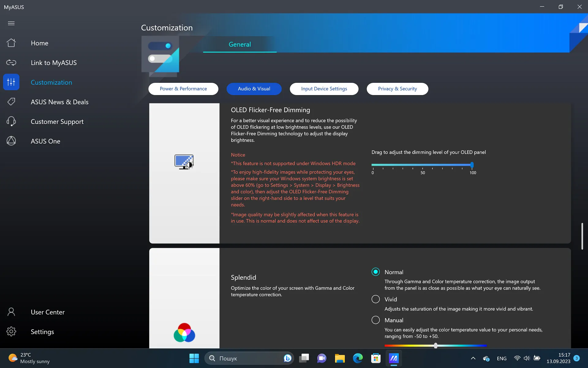
Task: Click the User Center icon
Action: (11, 312)
